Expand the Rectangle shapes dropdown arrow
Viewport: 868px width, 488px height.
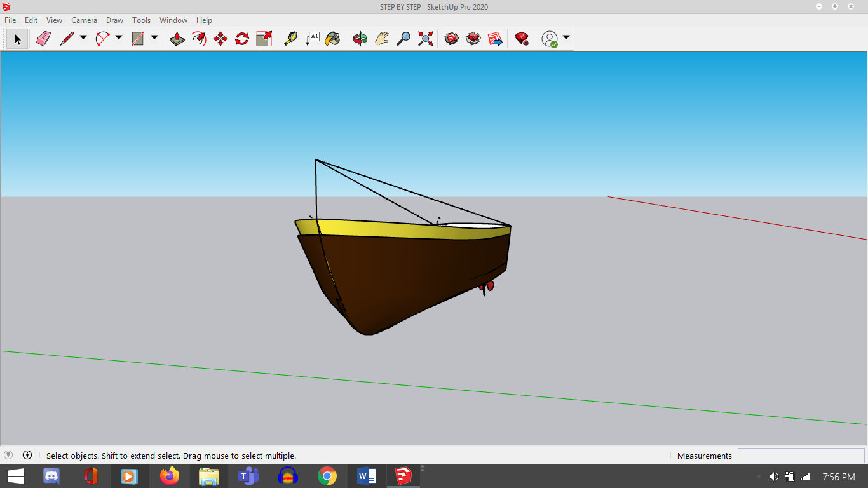[154, 38]
